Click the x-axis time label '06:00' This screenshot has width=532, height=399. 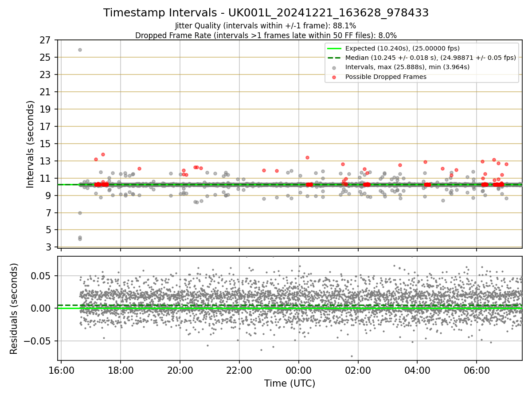[477, 370]
